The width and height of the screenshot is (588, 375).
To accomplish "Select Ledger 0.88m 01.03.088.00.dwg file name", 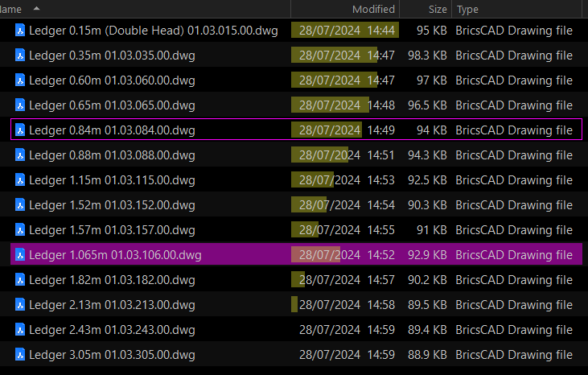I will [x=112, y=155].
